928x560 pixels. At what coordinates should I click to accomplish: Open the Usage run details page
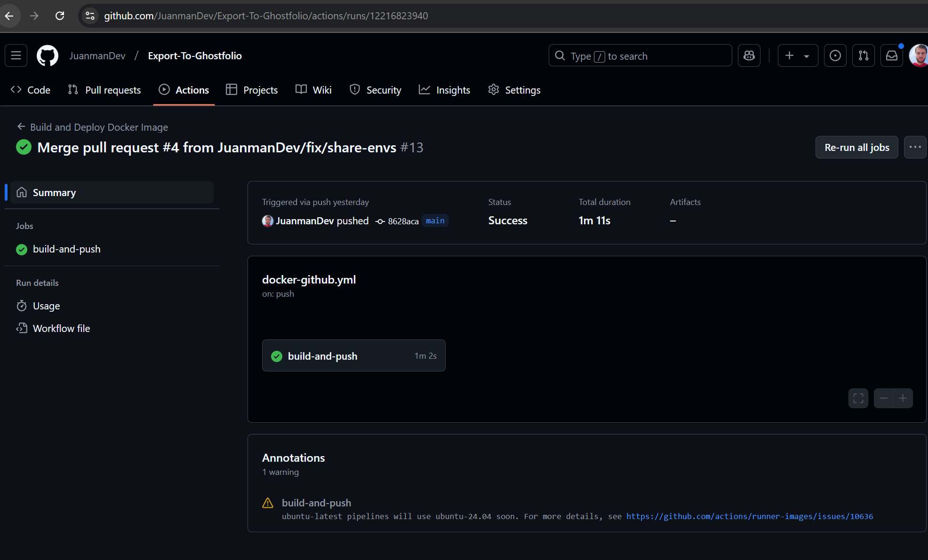click(x=46, y=306)
